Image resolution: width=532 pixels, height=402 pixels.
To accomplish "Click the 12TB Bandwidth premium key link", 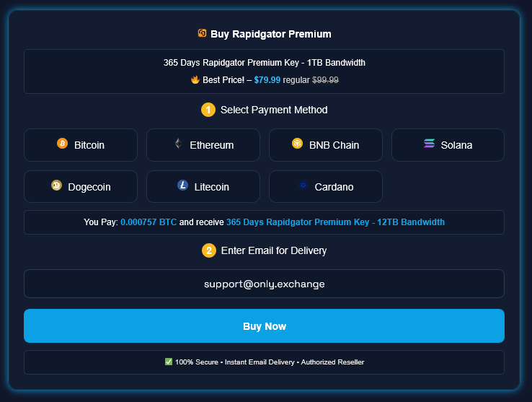I will [x=335, y=222].
